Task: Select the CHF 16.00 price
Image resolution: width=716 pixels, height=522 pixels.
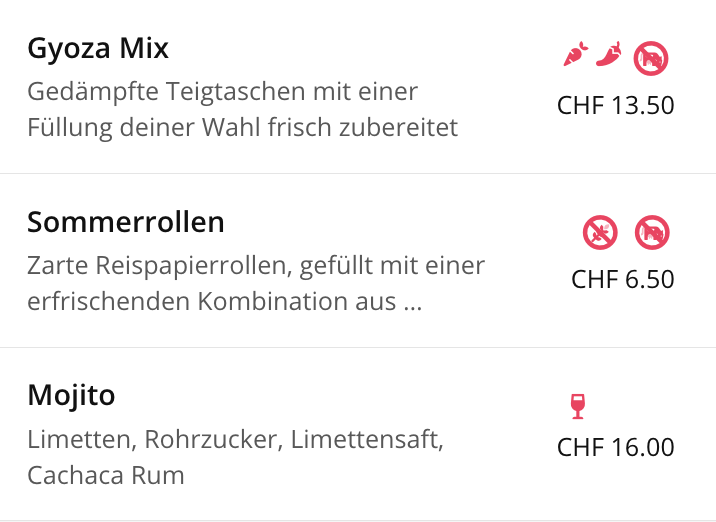Action: click(616, 447)
